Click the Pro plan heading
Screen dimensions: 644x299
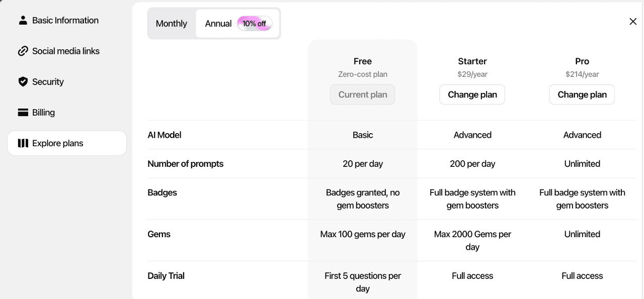tap(582, 61)
